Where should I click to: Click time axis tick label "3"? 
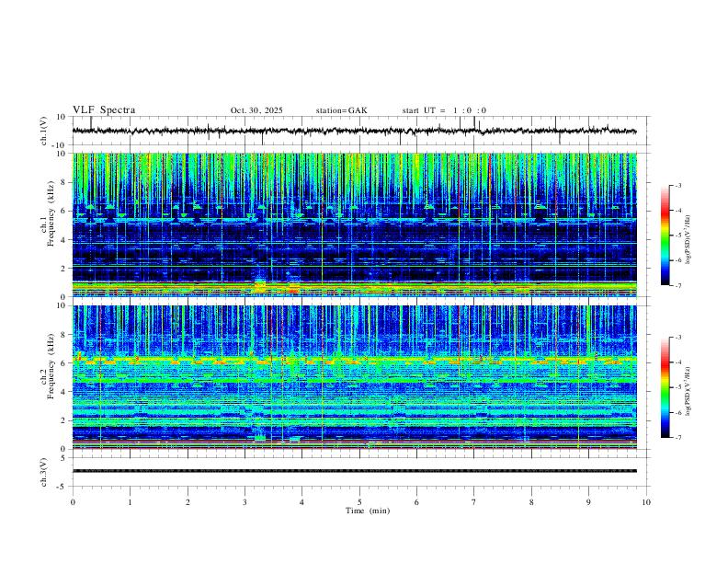click(x=245, y=502)
